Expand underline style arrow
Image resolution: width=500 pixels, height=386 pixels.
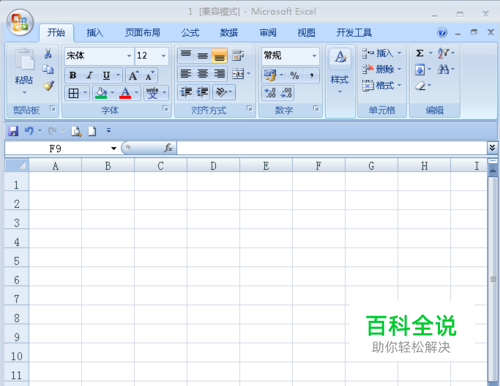coord(118,75)
